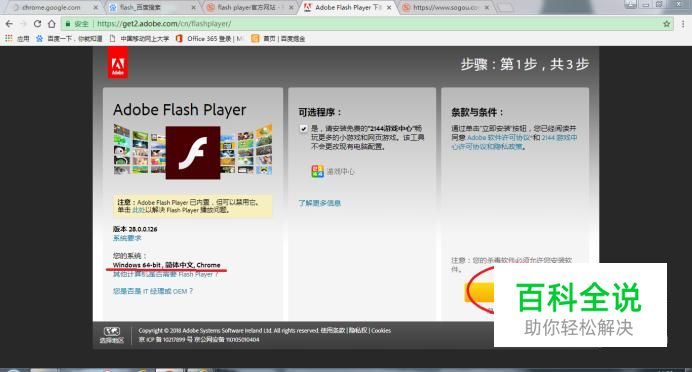
Task: Select the region globe icon in footer
Action: click(112, 331)
